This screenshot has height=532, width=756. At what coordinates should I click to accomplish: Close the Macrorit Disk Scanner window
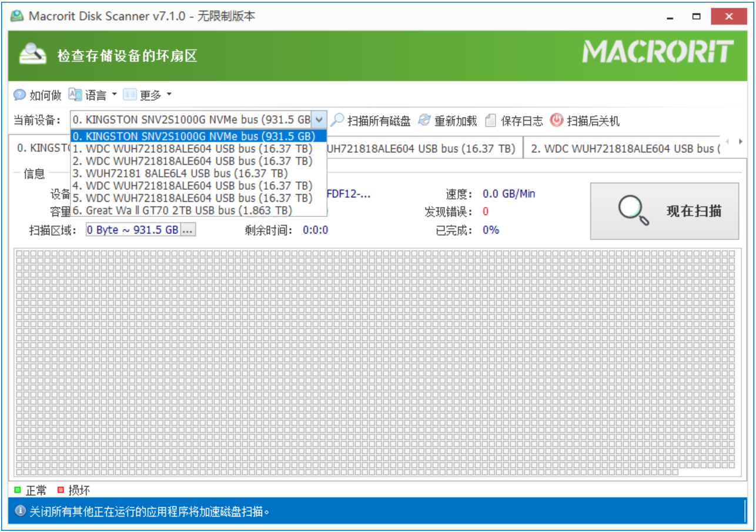[729, 16]
